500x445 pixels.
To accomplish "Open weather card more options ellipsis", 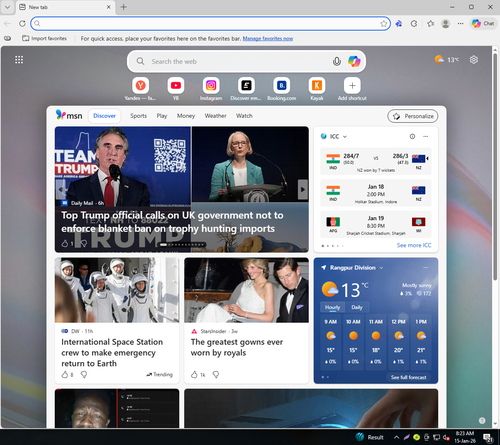I will (426, 267).
